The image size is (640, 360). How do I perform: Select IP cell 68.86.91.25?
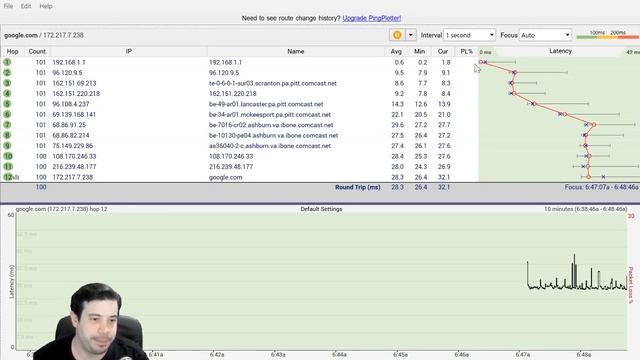tap(69, 125)
